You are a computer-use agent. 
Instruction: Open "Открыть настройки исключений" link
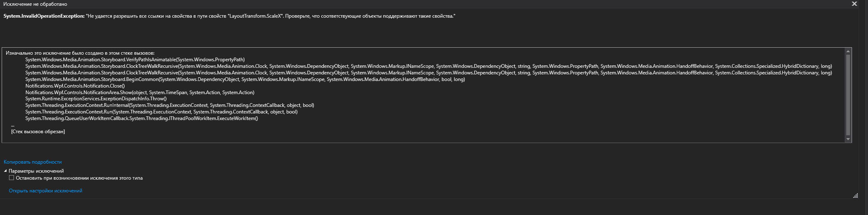46,191
